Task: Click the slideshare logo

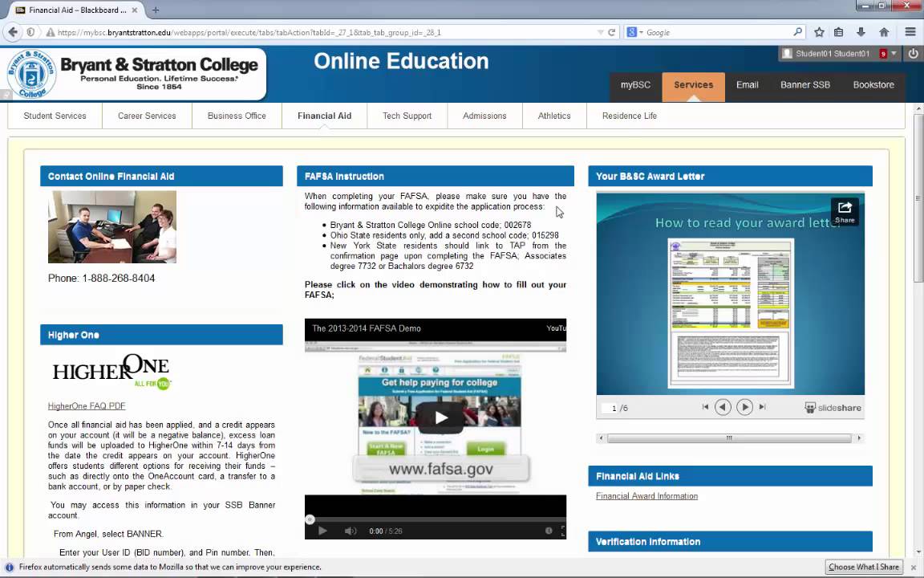Action: click(x=833, y=408)
